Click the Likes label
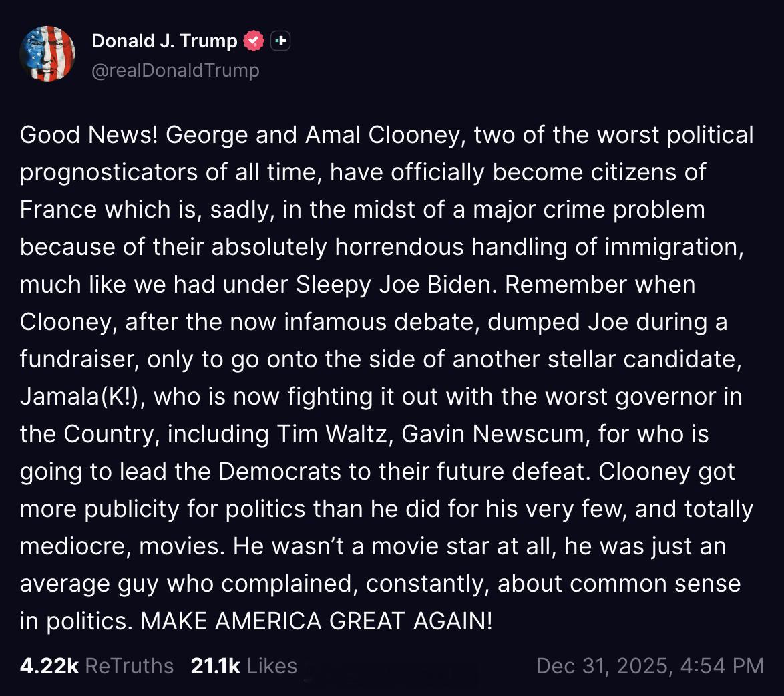 click(272, 666)
